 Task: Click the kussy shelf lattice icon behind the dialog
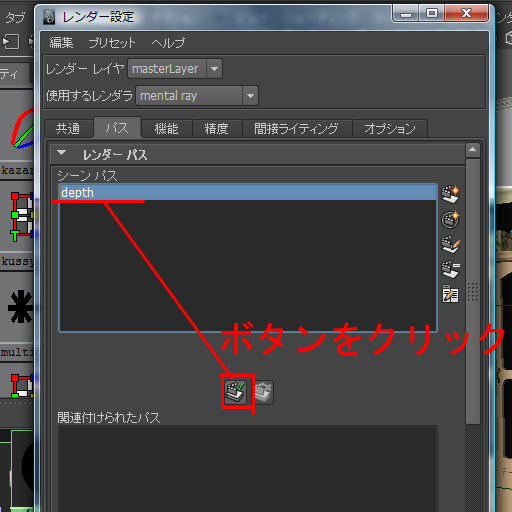[22, 216]
